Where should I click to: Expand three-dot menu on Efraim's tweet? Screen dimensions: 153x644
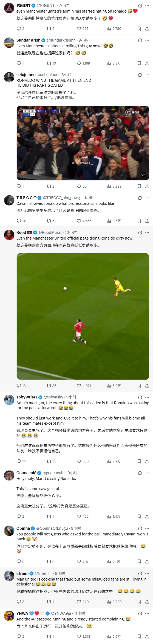click(x=147, y=573)
